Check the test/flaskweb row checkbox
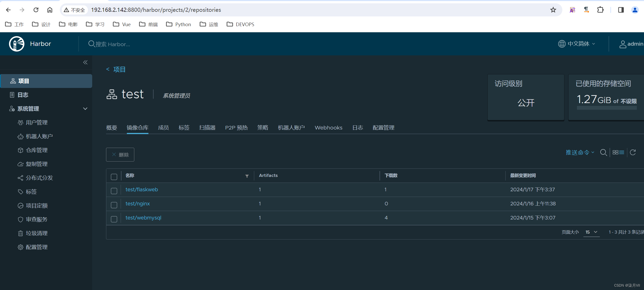The image size is (644, 290). [114, 191]
